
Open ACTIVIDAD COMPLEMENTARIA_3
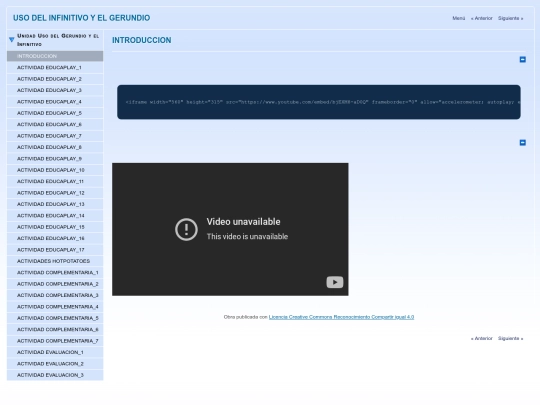(x=55, y=295)
